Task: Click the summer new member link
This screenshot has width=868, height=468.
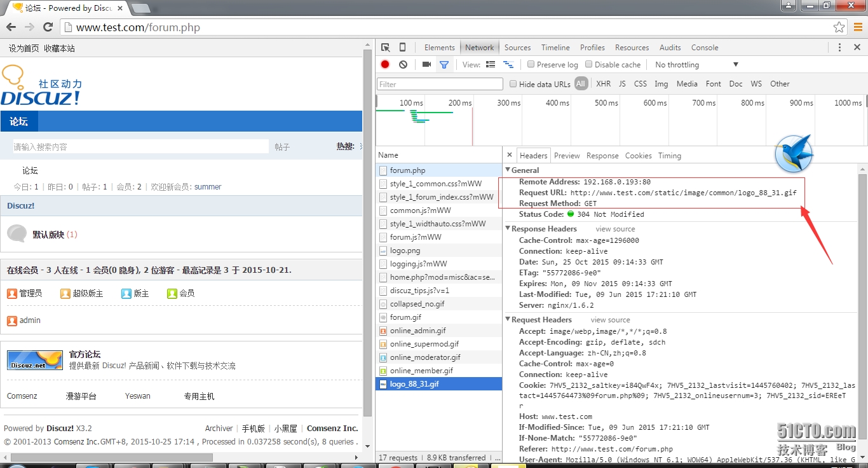Action: pos(208,187)
